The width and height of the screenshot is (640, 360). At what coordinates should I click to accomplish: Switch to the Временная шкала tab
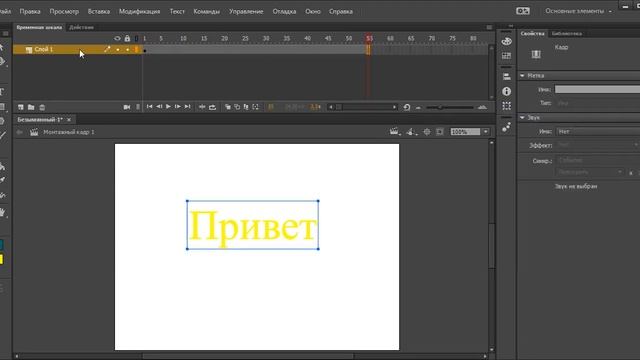coord(39,27)
